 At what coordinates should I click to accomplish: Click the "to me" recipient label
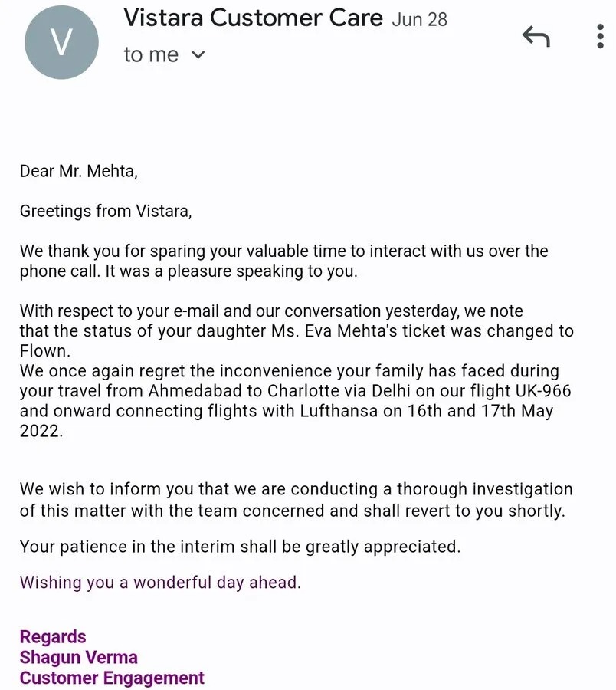[151, 55]
